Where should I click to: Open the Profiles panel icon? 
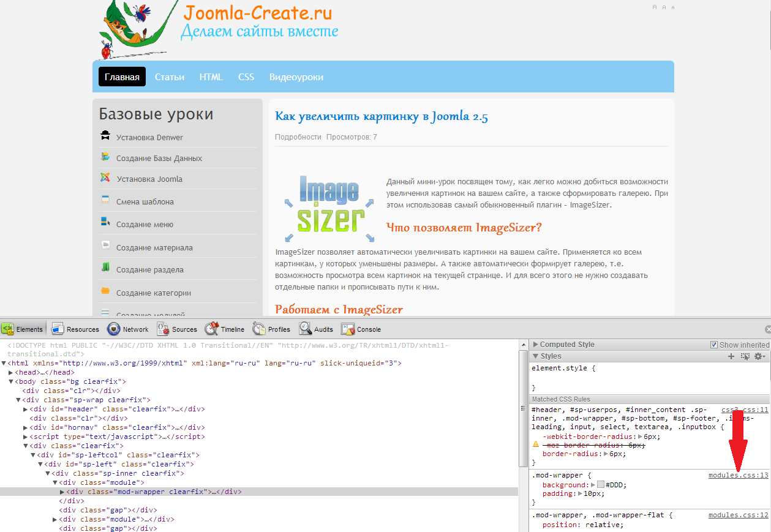pos(259,329)
